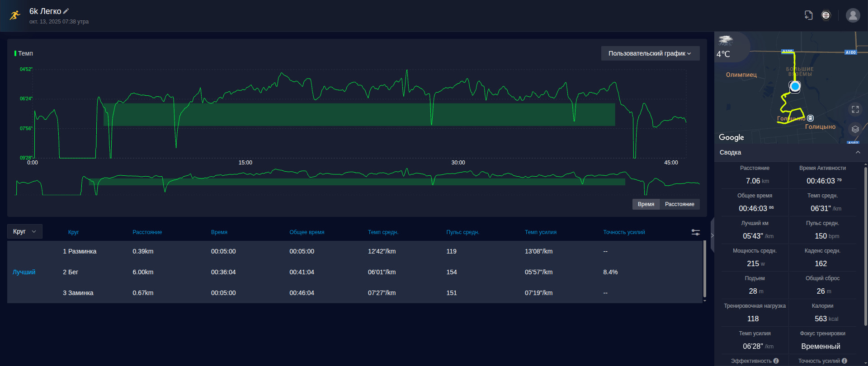This screenshot has width=868, height=366.
Task: Click the pencil icon to rename the activity
Action: pyautogui.click(x=66, y=11)
